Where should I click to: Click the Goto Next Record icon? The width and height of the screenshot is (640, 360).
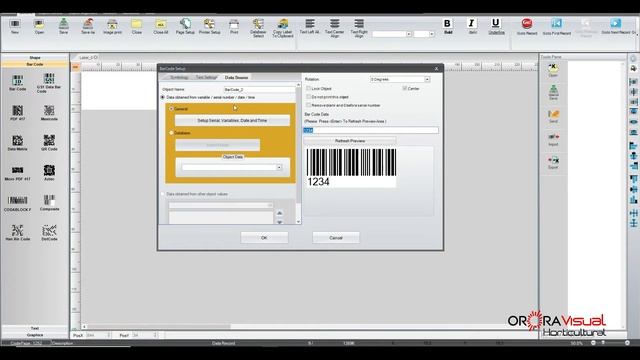[616, 26]
